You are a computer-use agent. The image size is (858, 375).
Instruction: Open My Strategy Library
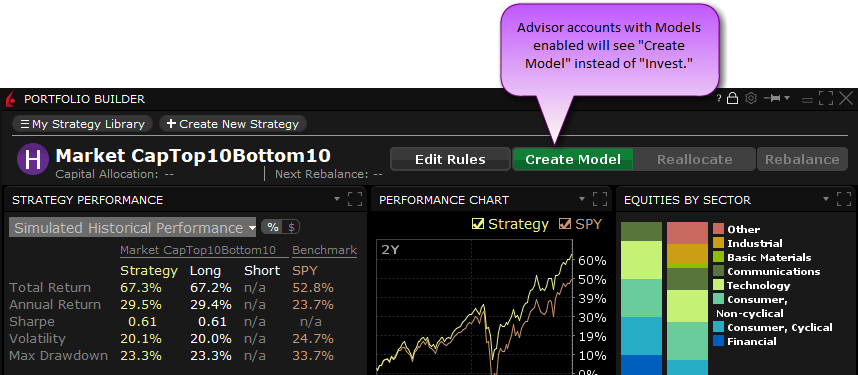point(82,124)
